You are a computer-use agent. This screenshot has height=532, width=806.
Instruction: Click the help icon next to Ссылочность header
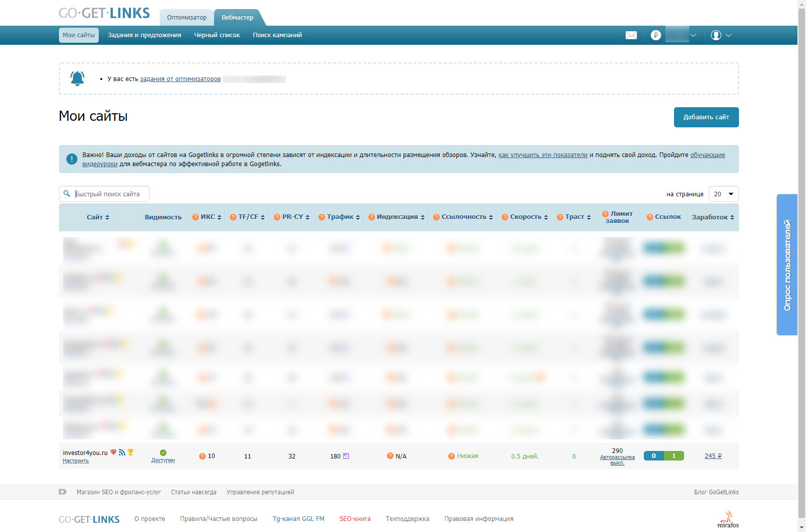click(x=437, y=217)
